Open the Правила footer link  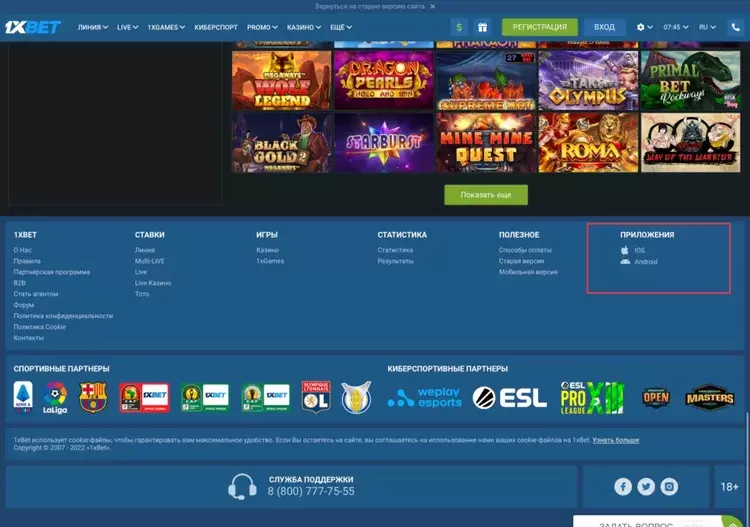click(27, 261)
